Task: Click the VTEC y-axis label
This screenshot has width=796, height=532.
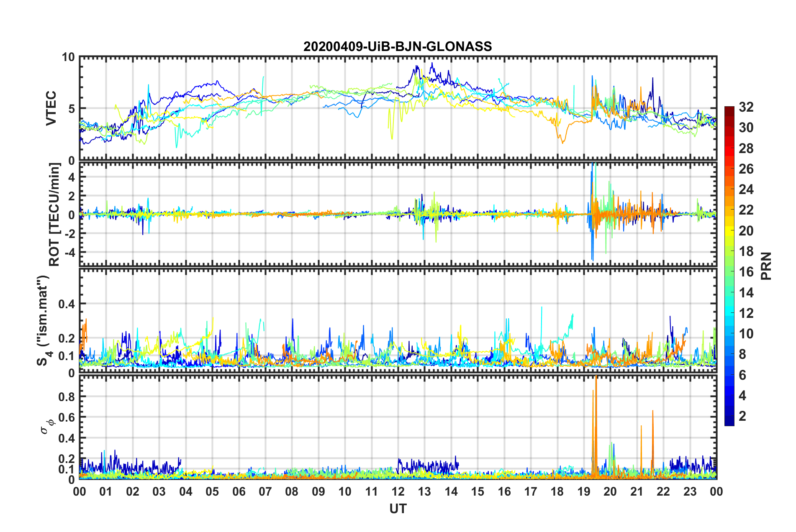Action: click(51, 108)
